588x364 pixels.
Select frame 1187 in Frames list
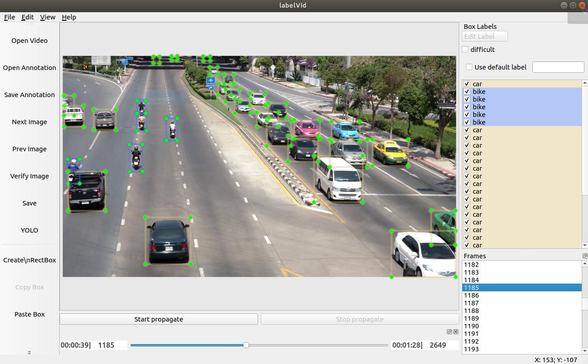(522, 303)
